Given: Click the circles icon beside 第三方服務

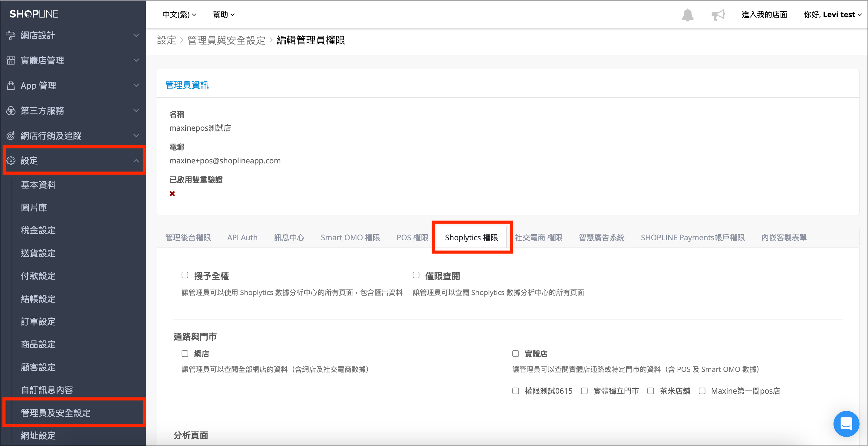Looking at the screenshot, I should click(11, 110).
